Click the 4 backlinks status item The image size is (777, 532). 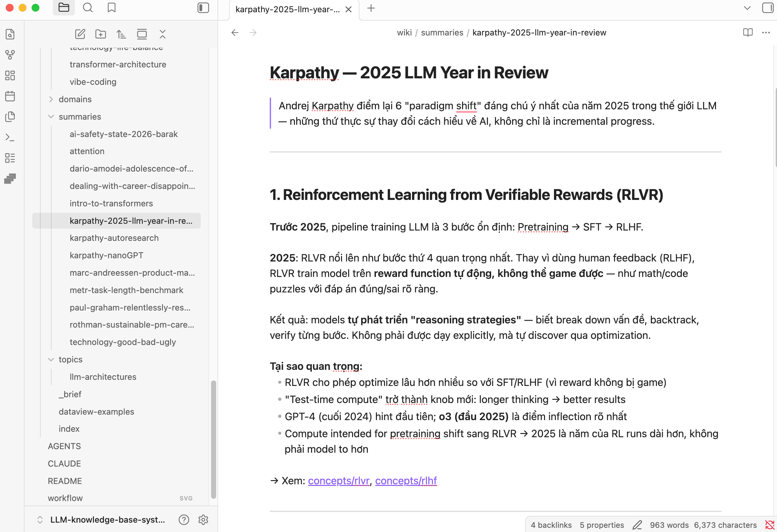click(x=551, y=525)
